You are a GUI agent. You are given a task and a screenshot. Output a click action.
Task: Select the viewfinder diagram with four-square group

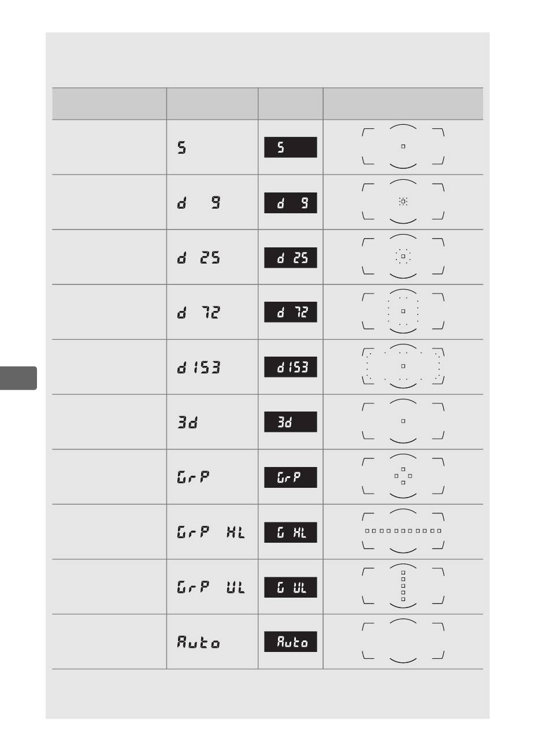pyautogui.click(x=403, y=476)
